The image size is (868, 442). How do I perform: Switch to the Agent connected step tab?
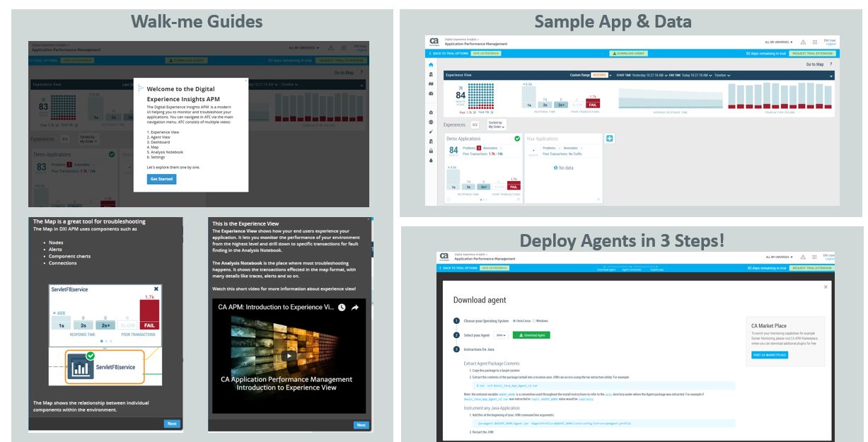tap(630, 269)
